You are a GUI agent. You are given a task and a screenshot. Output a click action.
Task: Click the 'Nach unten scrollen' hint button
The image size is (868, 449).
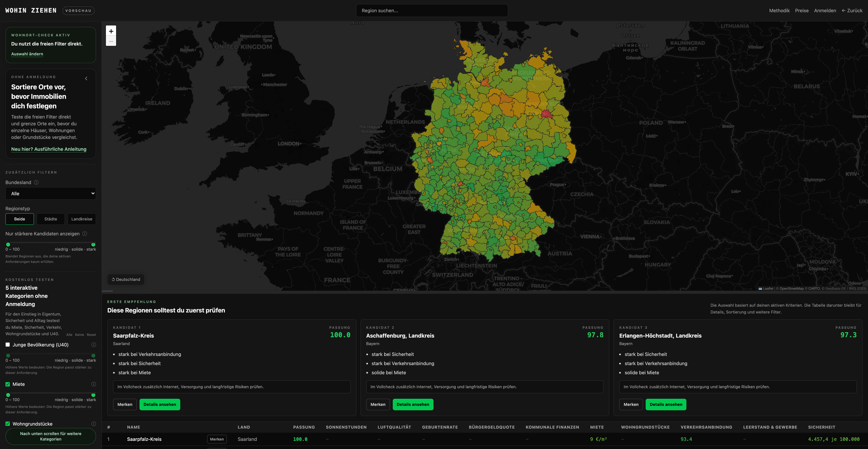coord(51,436)
